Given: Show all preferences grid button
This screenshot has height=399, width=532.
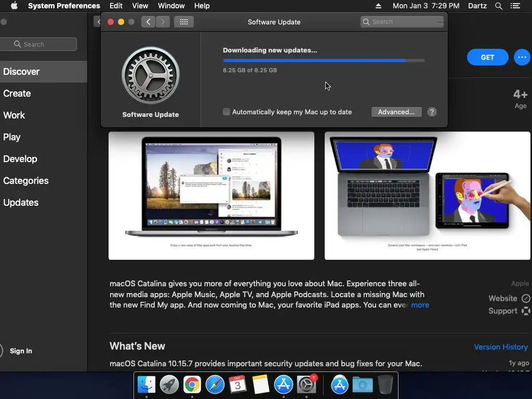Looking at the screenshot, I should click(183, 22).
